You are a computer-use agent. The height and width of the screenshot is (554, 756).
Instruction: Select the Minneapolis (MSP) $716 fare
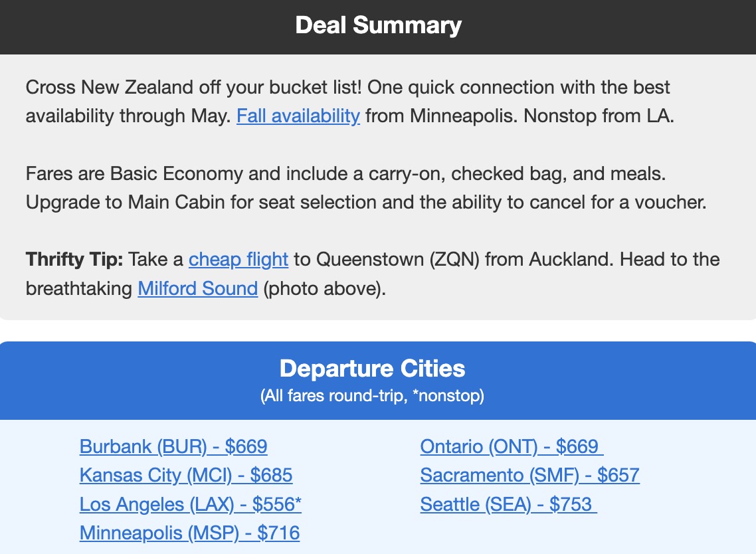point(189,533)
